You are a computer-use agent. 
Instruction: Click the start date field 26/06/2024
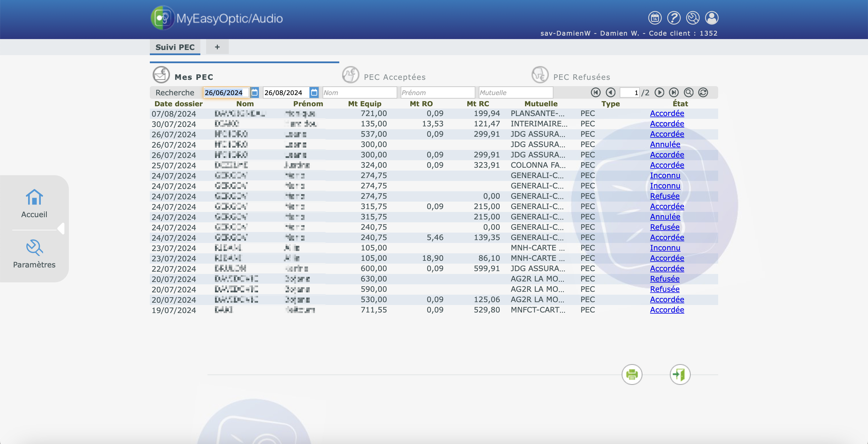226,93
